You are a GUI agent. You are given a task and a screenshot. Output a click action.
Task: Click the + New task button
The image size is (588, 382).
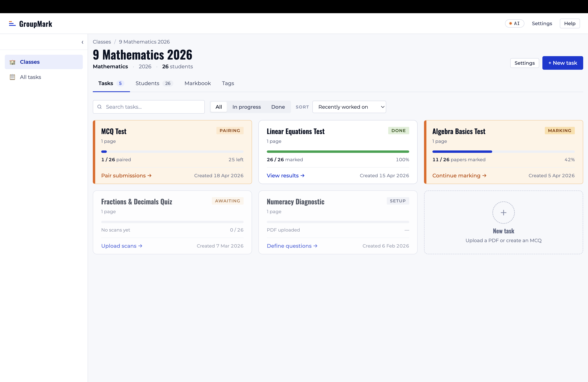tap(563, 63)
